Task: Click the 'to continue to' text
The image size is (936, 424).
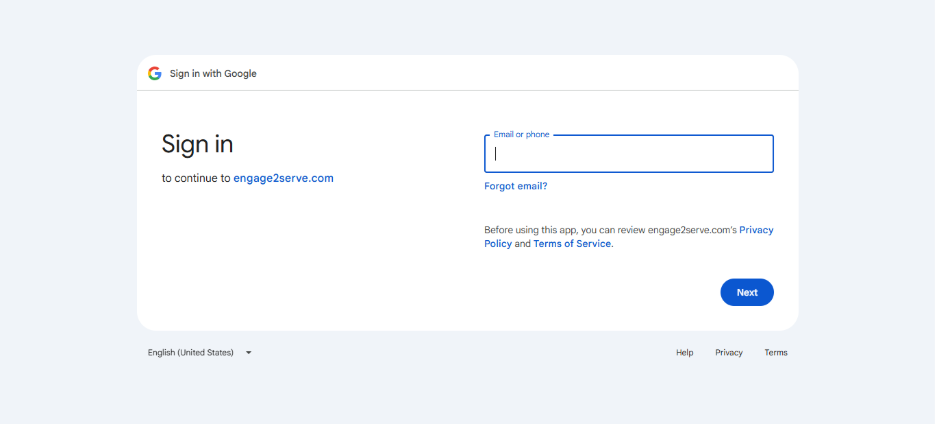Action: pyautogui.click(x=196, y=178)
